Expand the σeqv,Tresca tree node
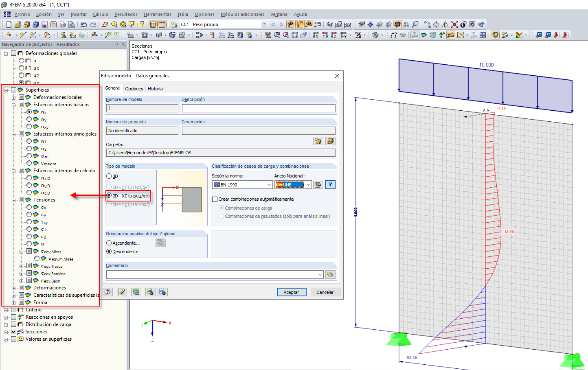 (x=22, y=267)
